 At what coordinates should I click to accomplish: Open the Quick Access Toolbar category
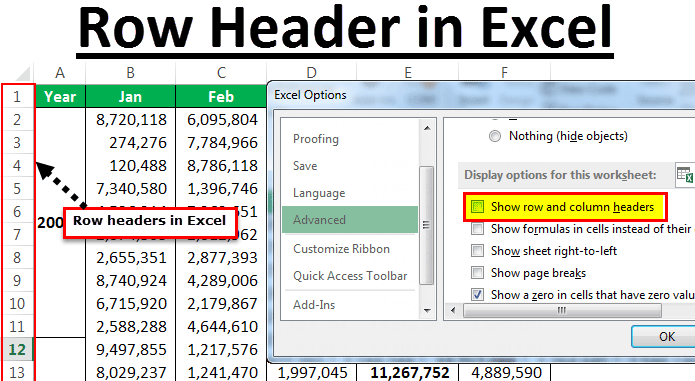[350, 276]
